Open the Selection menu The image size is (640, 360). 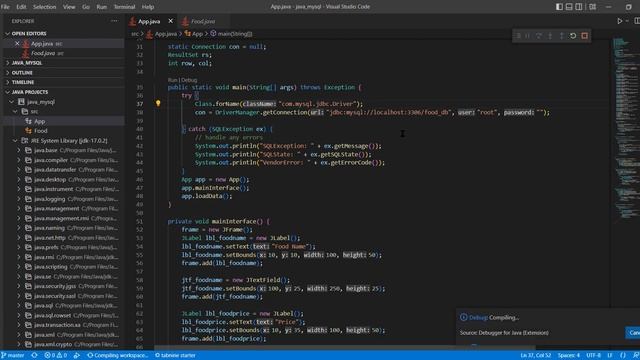pyautogui.click(x=44, y=7)
